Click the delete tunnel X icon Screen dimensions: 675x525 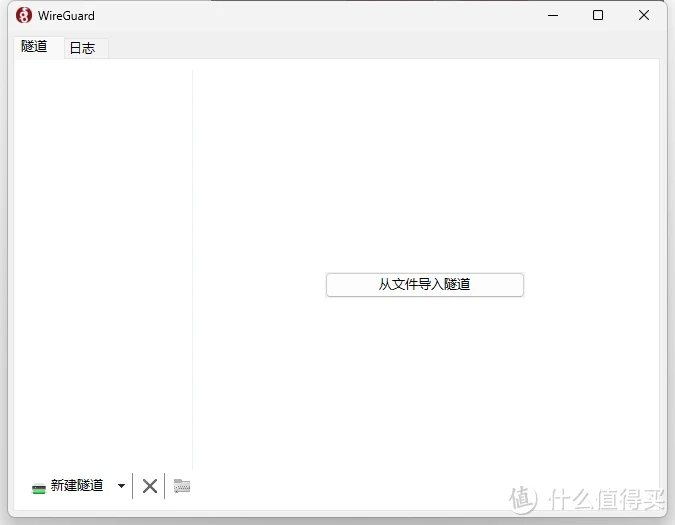pyautogui.click(x=149, y=486)
